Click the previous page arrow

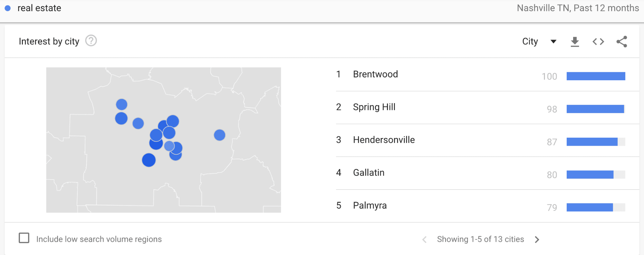pos(424,239)
